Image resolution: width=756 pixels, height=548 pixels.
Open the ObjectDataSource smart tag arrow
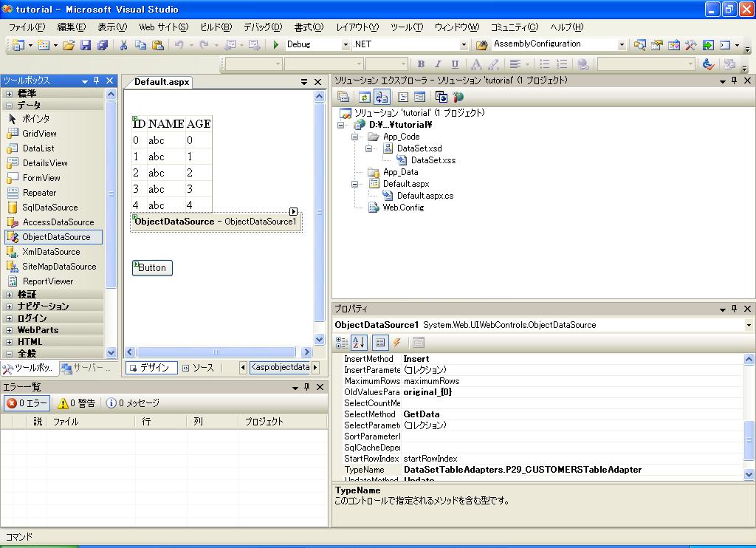click(293, 212)
